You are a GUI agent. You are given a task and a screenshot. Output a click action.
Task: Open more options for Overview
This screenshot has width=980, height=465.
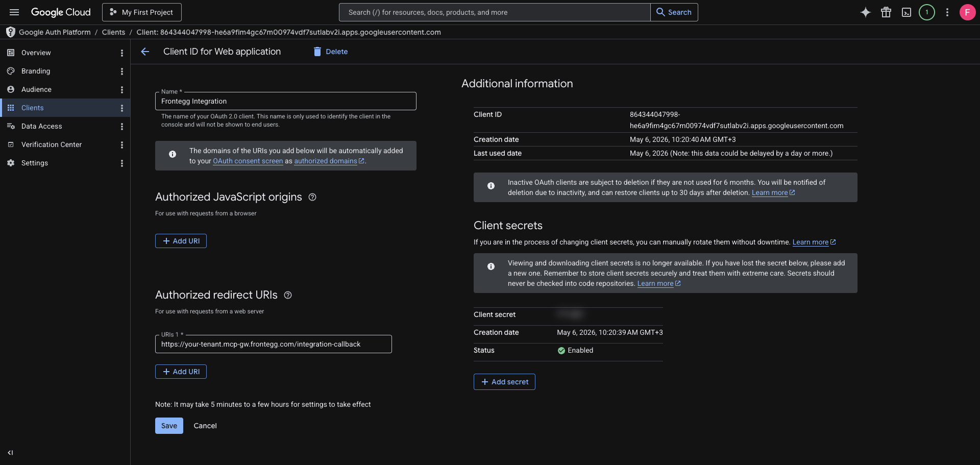click(x=121, y=53)
